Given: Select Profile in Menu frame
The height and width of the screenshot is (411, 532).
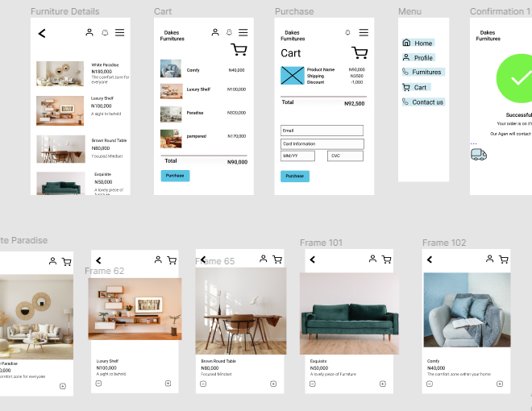Looking at the screenshot, I should click(418, 58).
